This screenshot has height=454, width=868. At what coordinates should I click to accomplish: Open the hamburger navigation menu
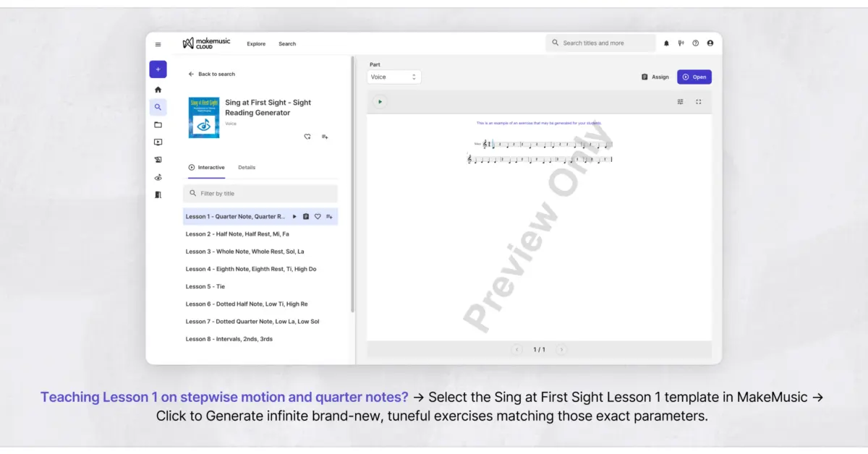pos(158,44)
